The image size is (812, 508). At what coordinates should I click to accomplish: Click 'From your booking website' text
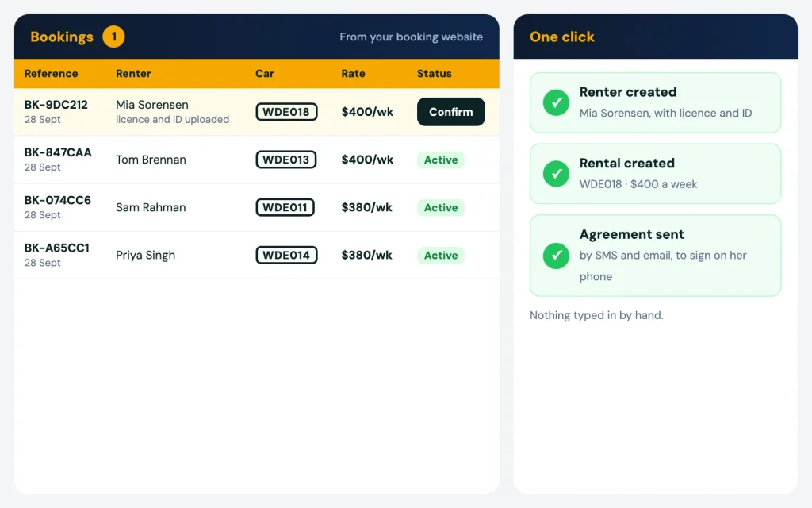(x=412, y=37)
